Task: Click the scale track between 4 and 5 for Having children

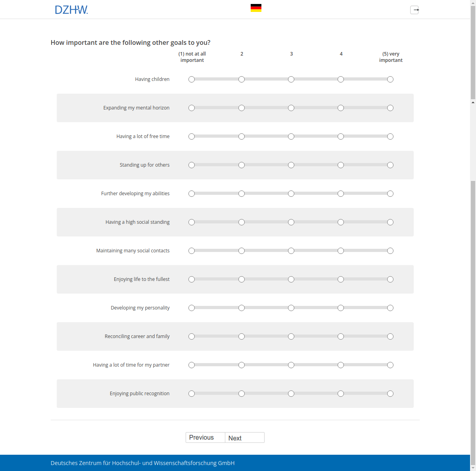Action: [x=365, y=79]
